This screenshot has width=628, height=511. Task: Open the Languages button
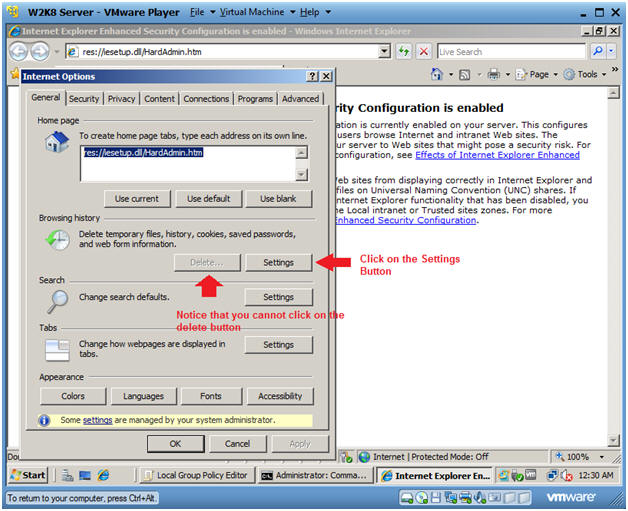pos(143,396)
